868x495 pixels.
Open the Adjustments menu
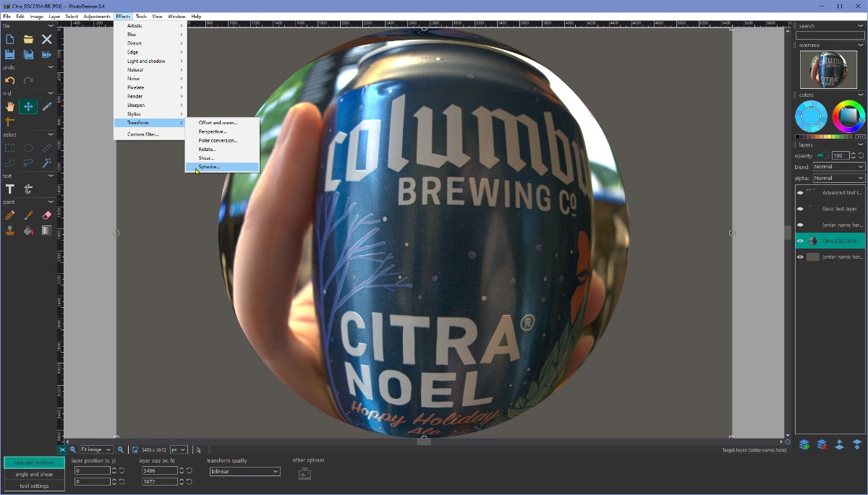tap(97, 16)
